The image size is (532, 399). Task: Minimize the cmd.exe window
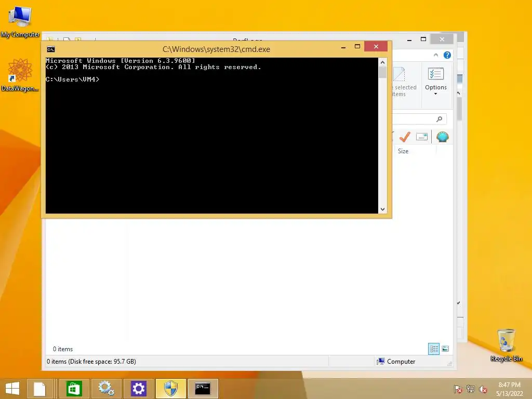(x=343, y=47)
